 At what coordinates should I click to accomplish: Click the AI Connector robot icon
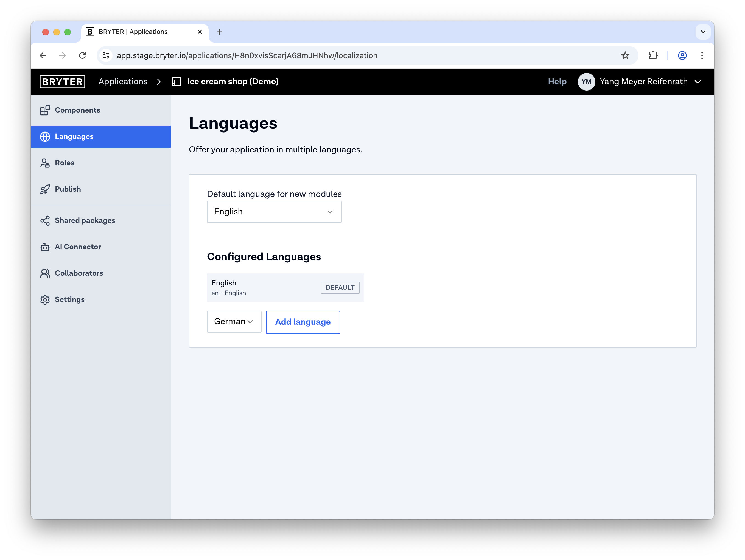(x=45, y=247)
